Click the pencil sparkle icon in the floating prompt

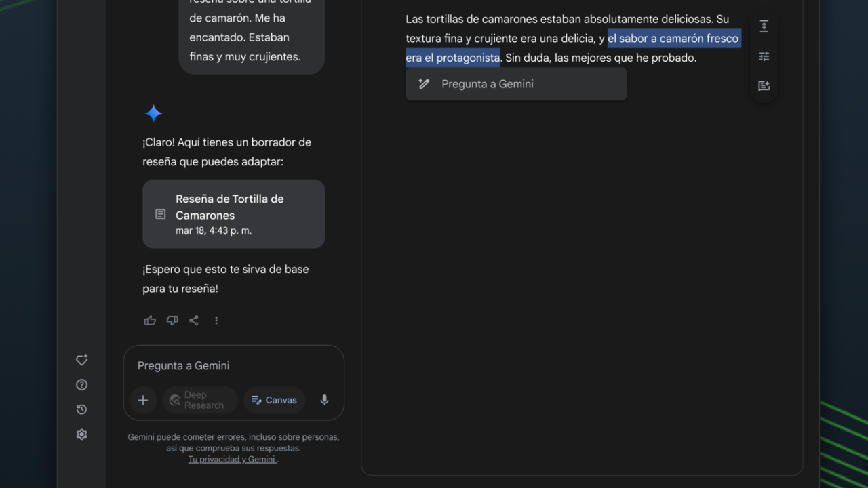[x=424, y=84]
